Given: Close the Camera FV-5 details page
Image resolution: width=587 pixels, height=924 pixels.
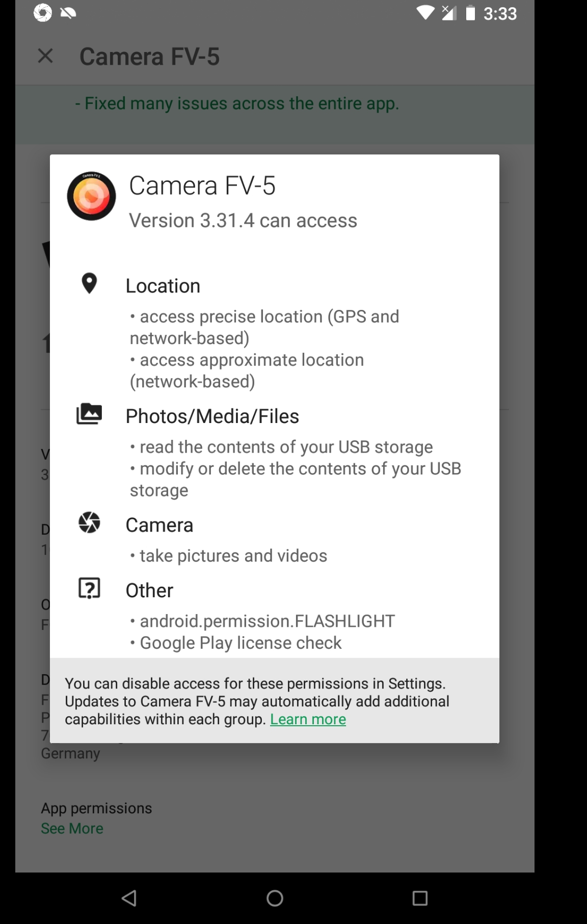Looking at the screenshot, I should [45, 56].
